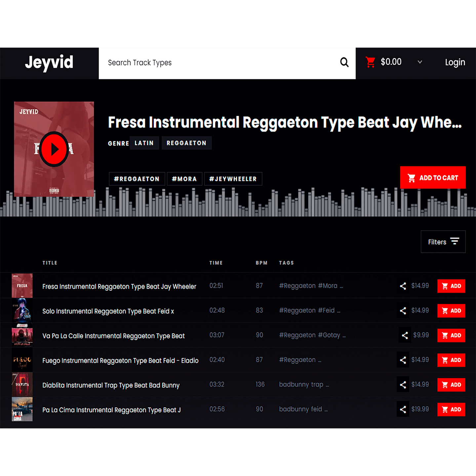Open the #MORA hashtag tag
Image resolution: width=476 pixels, height=476 pixels.
[184, 179]
